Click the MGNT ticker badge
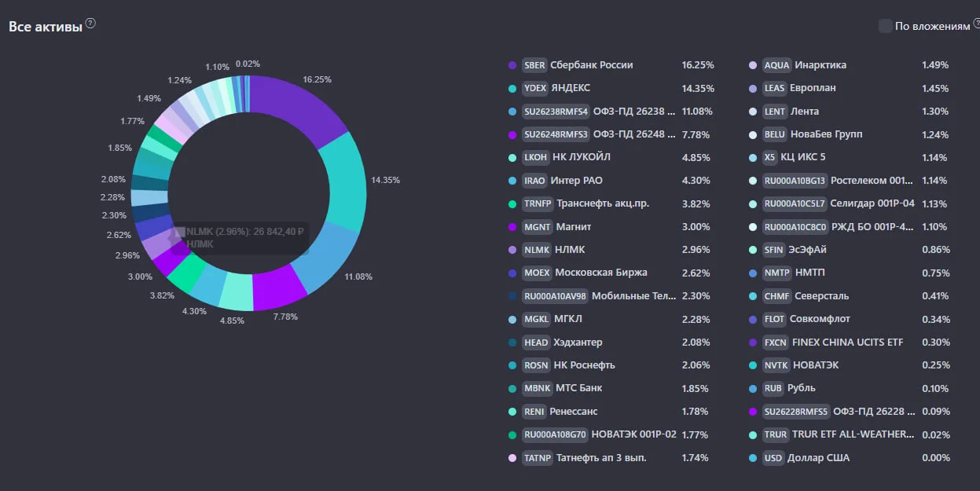Screen dimensions: 980x491 click(537, 227)
